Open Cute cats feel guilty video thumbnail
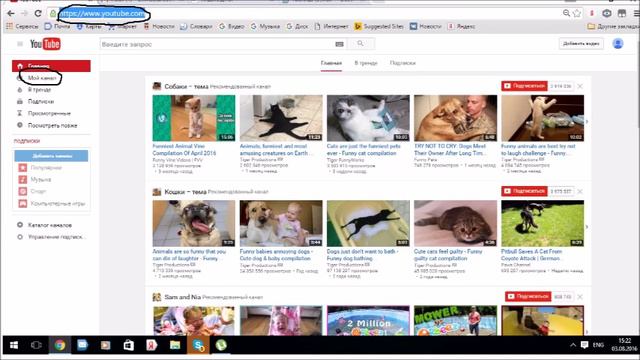 (456, 223)
